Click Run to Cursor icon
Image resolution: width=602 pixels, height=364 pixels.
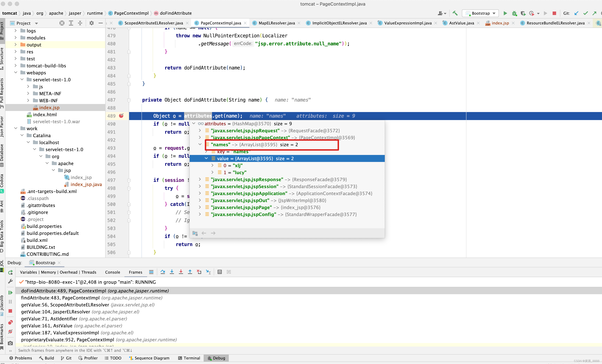208,272
